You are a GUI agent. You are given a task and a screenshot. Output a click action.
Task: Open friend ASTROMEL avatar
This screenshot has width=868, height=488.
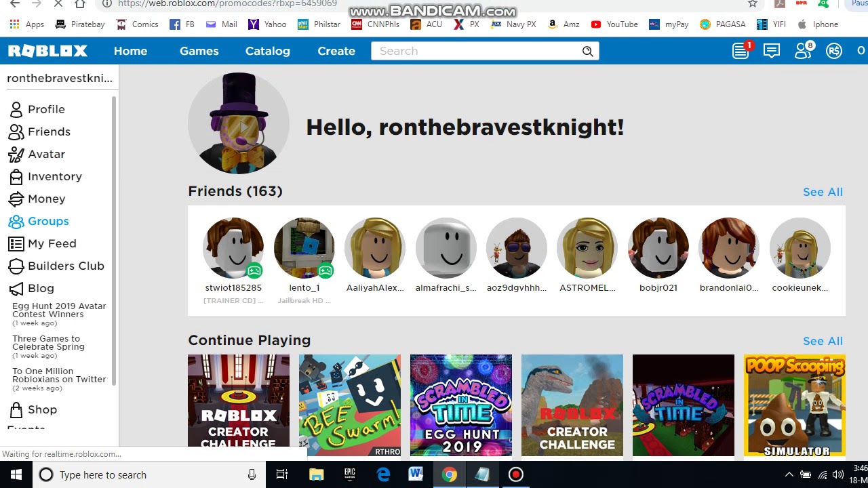click(587, 248)
